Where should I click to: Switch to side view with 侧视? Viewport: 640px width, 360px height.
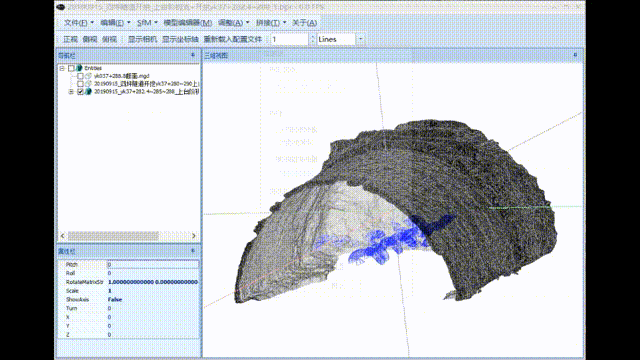click(90, 39)
